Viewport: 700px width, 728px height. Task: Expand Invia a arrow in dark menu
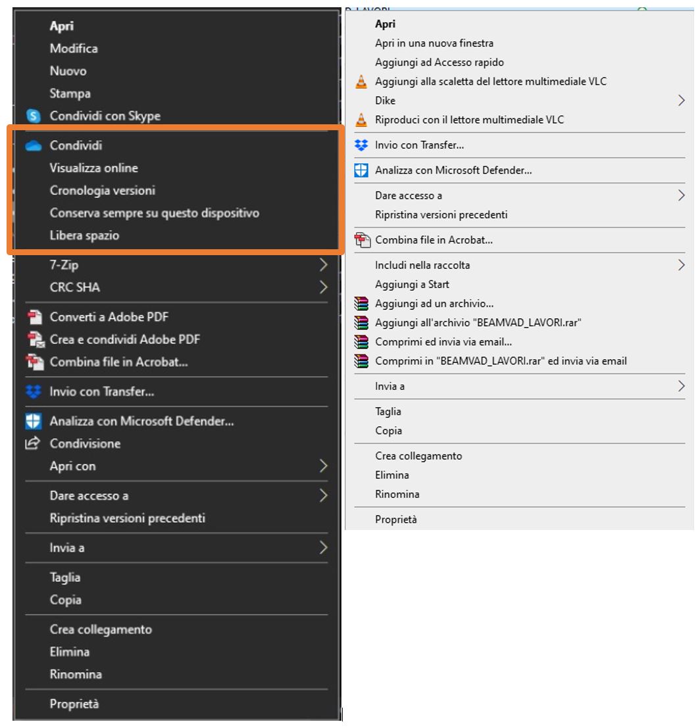[x=323, y=548]
